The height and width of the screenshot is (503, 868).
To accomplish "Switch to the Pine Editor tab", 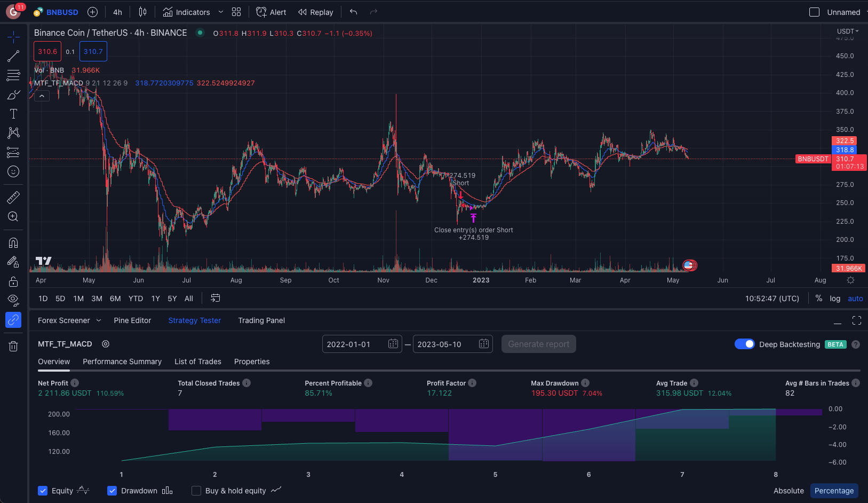I will coord(132,320).
